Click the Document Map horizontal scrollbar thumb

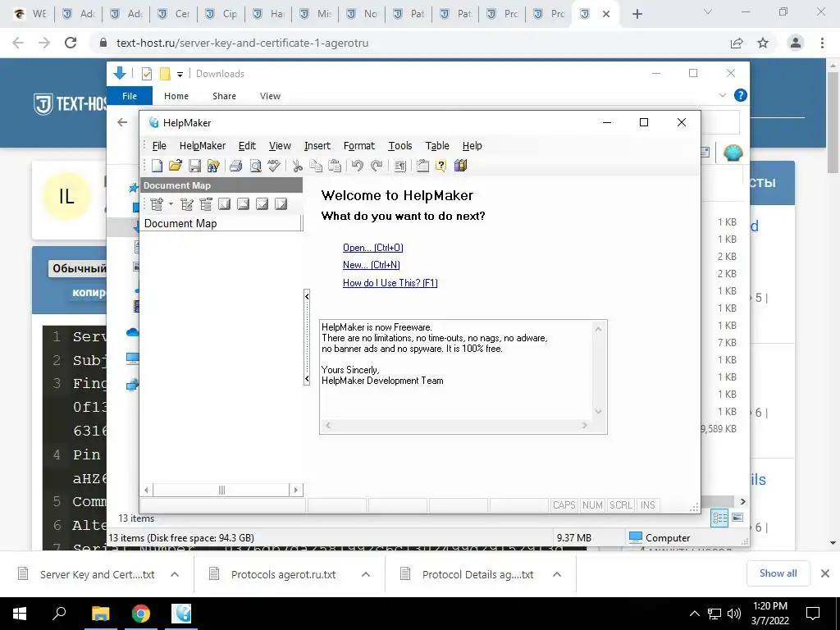(x=221, y=490)
